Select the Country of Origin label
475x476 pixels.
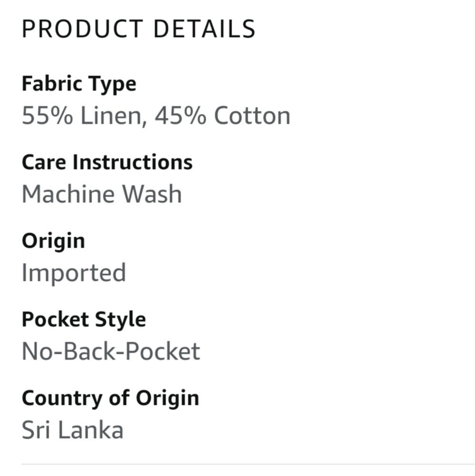coord(111,398)
